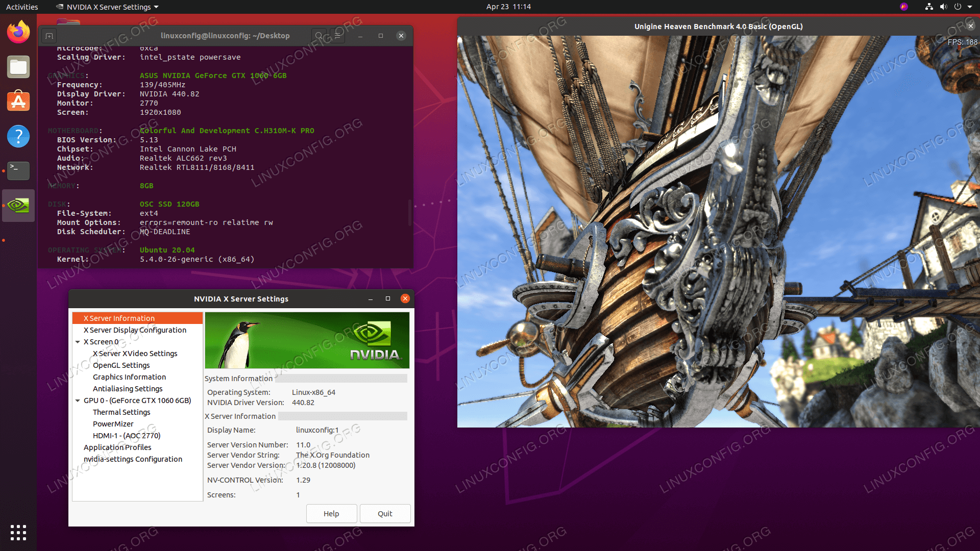Select X Server Display Configuration
The height and width of the screenshot is (551, 980).
(x=135, y=330)
